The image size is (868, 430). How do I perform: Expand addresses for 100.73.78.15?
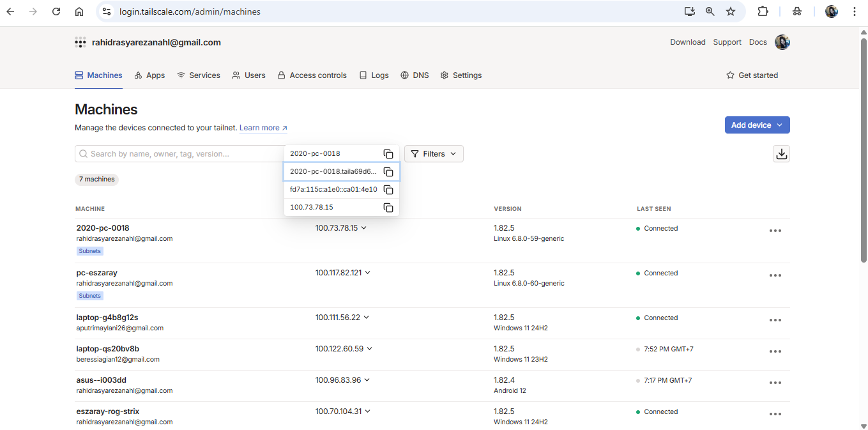coord(364,228)
